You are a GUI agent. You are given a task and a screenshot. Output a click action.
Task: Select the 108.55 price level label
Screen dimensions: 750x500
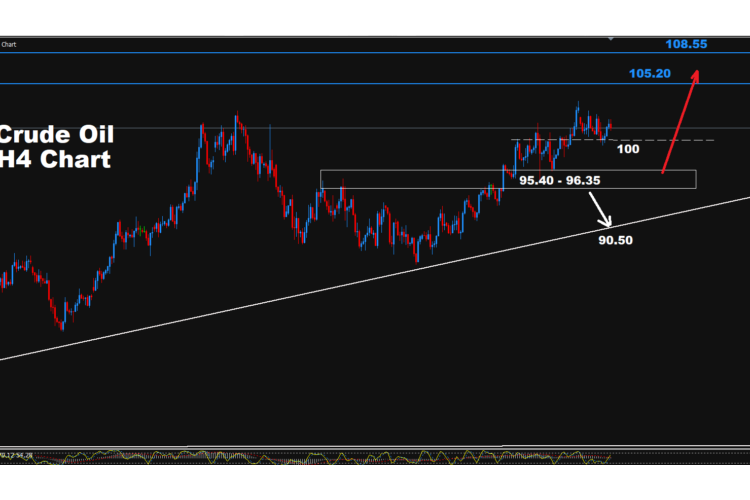(x=686, y=44)
